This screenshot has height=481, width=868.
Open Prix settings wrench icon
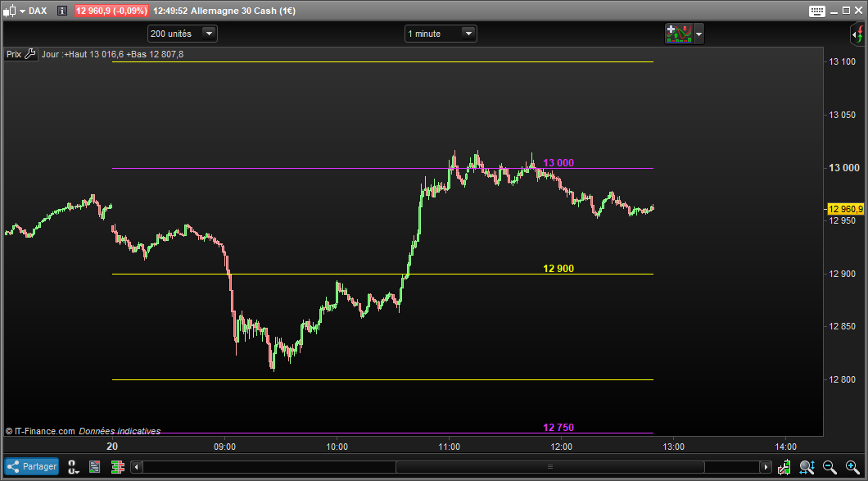[30, 54]
